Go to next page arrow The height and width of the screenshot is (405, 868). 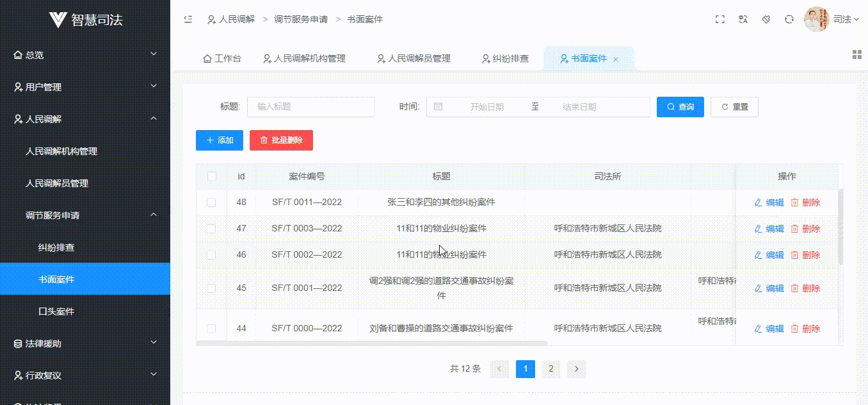576,368
